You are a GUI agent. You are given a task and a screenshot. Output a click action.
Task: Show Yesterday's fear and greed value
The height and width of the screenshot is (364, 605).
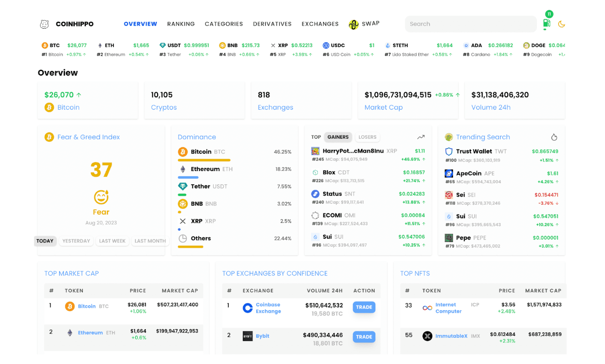[x=76, y=241]
